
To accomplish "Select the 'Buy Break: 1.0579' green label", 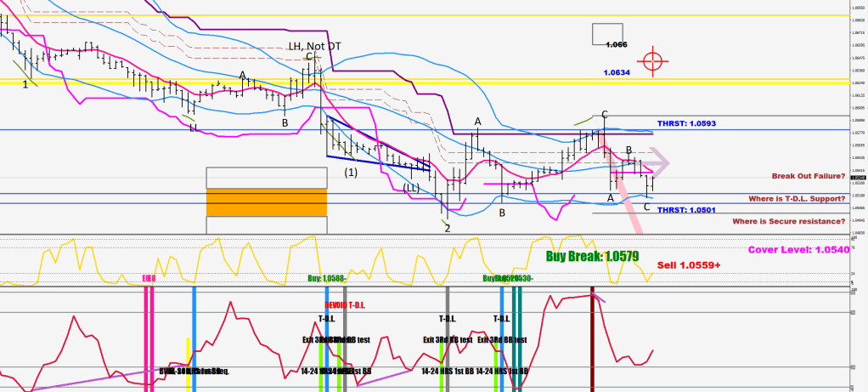I will [x=592, y=255].
